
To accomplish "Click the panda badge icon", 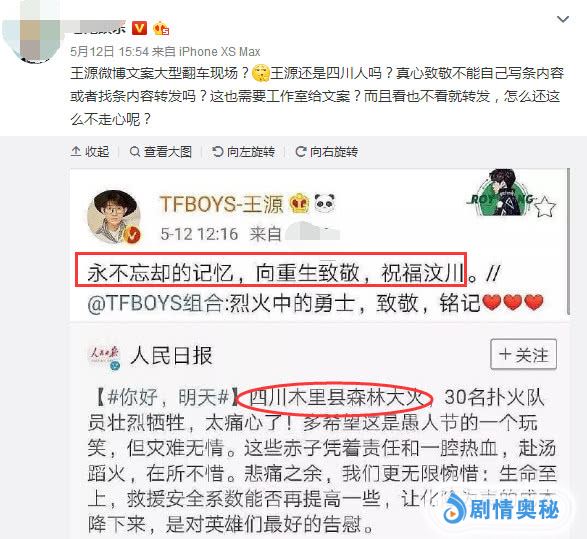I will pos(324,203).
